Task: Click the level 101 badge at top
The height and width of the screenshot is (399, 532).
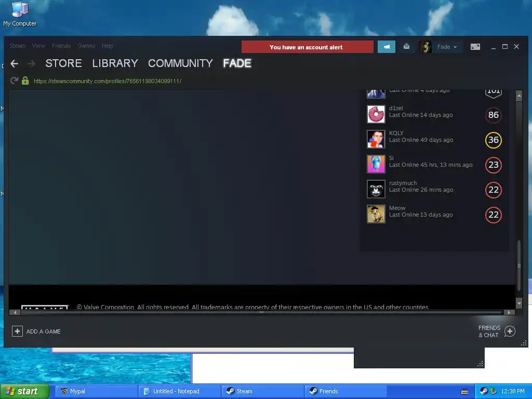Action: pyautogui.click(x=494, y=94)
